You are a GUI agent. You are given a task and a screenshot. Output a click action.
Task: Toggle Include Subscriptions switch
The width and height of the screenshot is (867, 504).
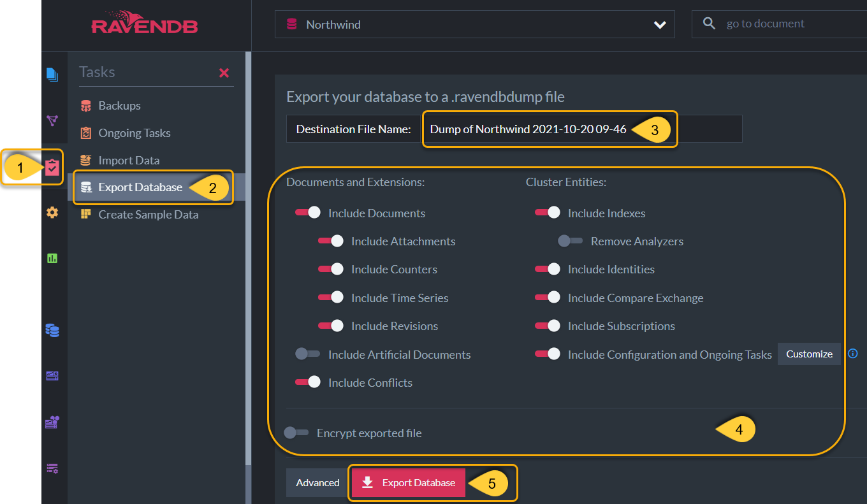[x=547, y=326]
